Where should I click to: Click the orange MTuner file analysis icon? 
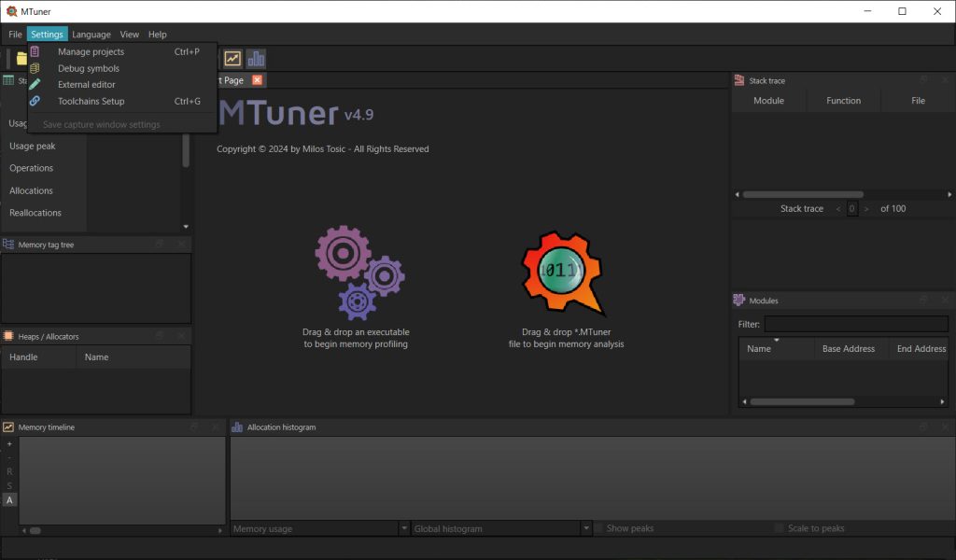[x=562, y=273]
